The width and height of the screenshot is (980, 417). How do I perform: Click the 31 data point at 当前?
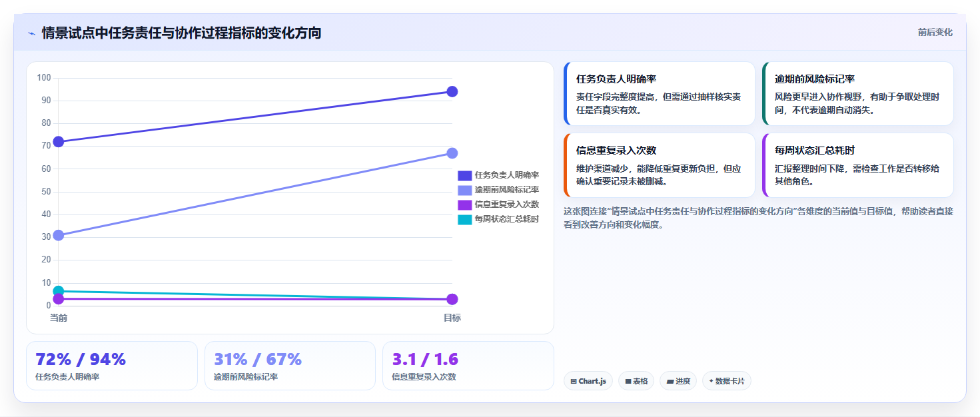59,235
